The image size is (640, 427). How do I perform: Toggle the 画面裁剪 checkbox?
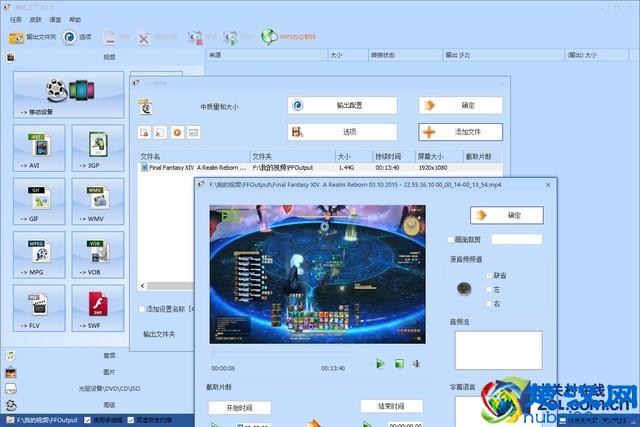[451, 240]
